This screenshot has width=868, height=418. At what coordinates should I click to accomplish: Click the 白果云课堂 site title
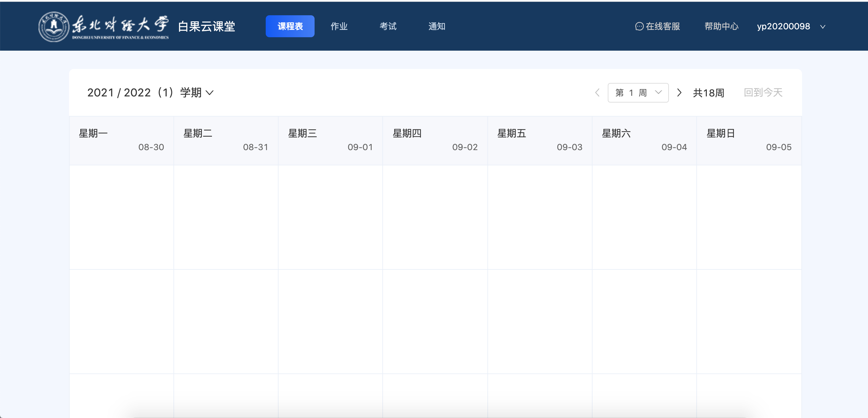[x=206, y=26]
